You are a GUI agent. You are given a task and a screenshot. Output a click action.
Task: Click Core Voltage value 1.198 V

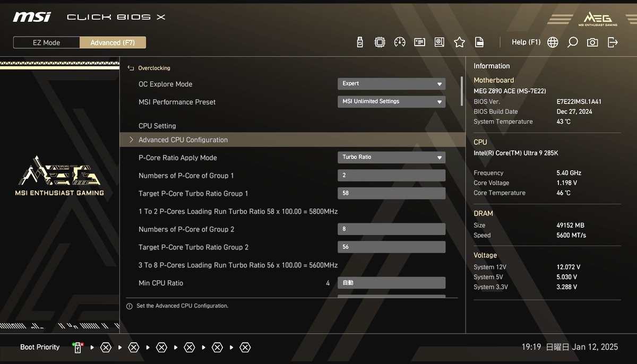(x=566, y=183)
